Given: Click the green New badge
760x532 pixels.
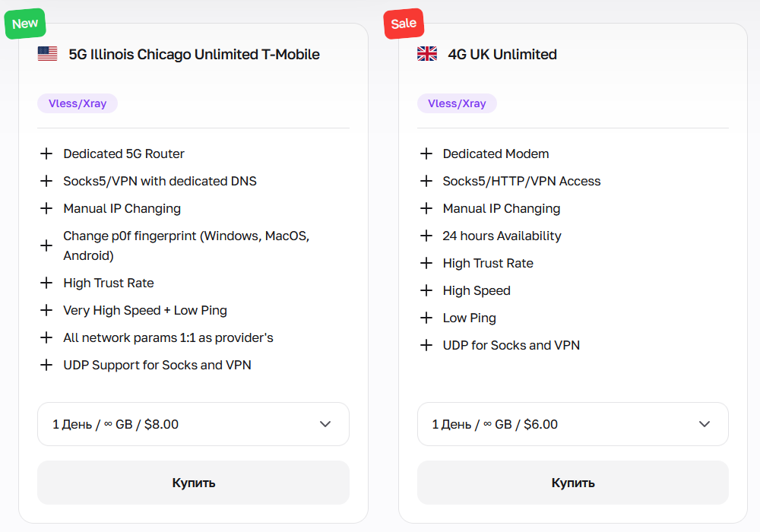Looking at the screenshot, I should click(25, 24).
